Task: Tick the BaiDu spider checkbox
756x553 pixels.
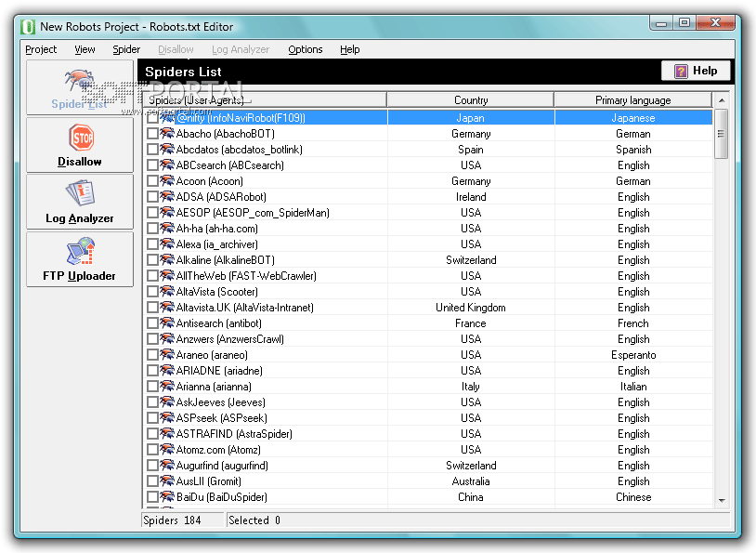Action: coord(152,497)
